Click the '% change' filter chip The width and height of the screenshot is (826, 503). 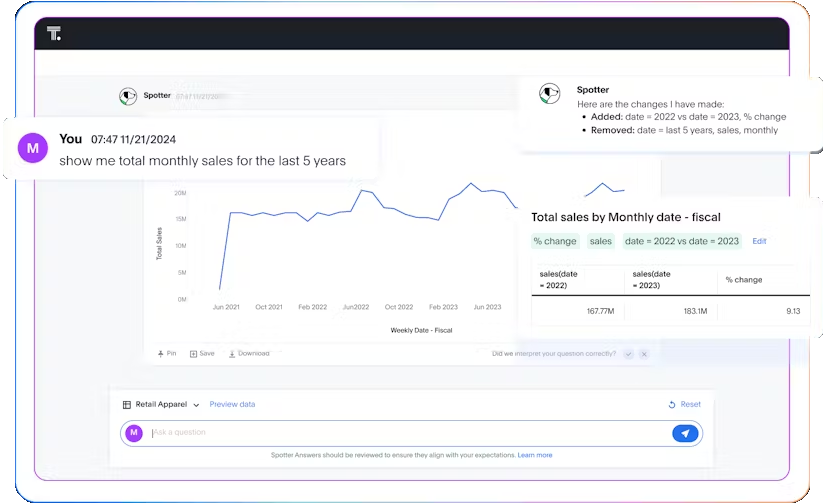555,241
